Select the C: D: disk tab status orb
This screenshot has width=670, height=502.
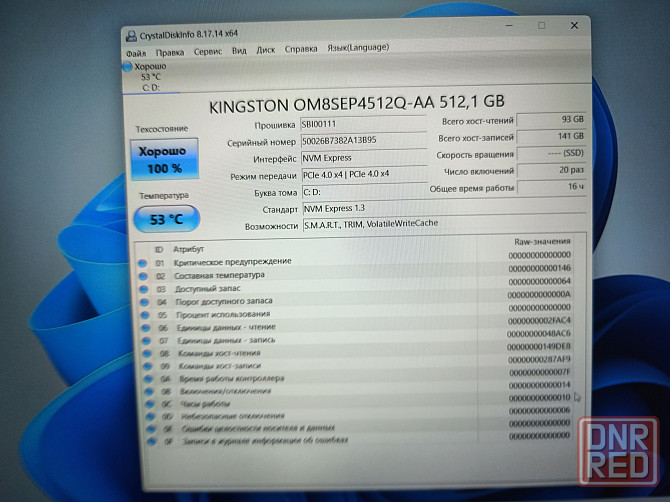coord(127,67)
